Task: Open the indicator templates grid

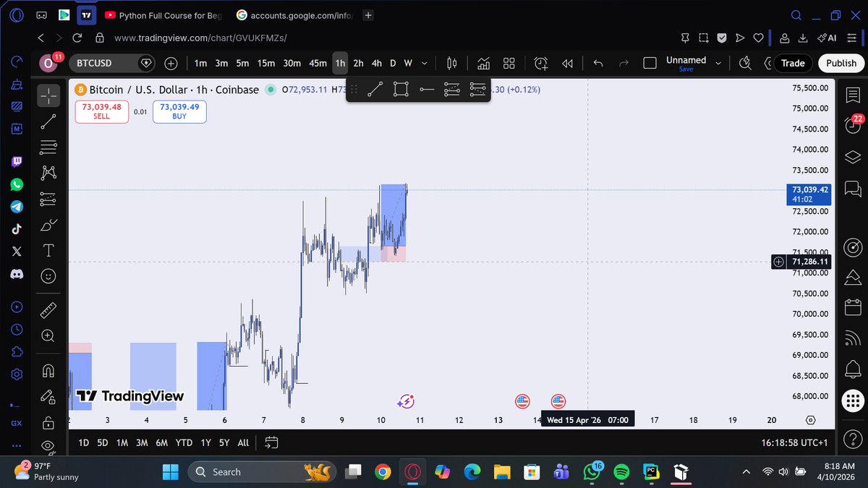Action: pyautogui.click(x=509, y=64)
